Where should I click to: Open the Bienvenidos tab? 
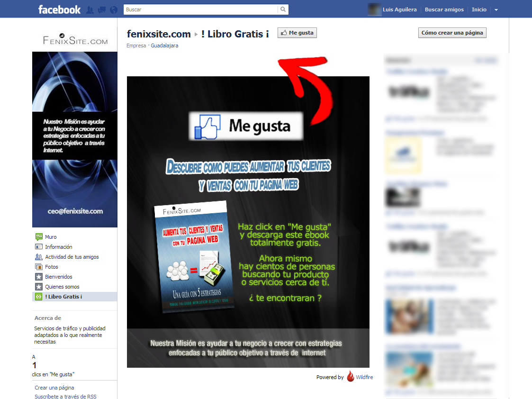click(59, 277)
